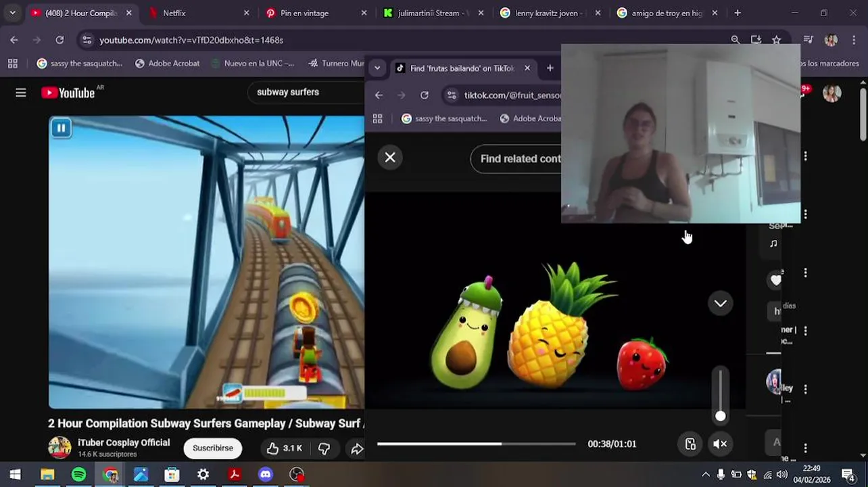Click the TikTok music note icon

pyautogui.click(x=774, y=244)
